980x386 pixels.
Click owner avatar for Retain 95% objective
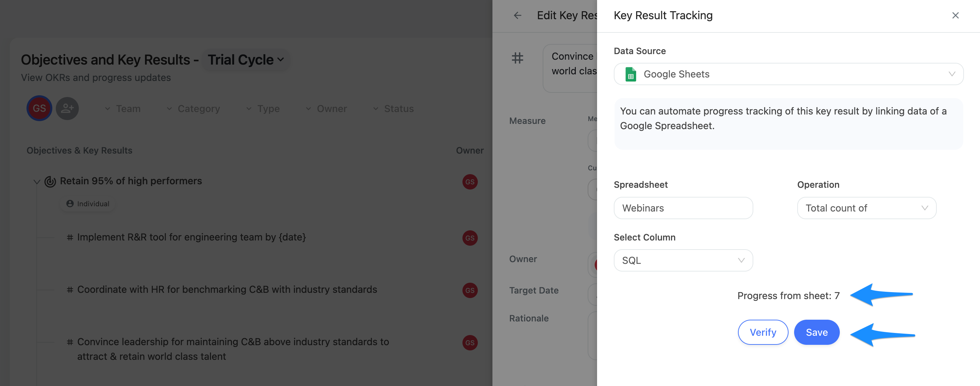(470, 182)
